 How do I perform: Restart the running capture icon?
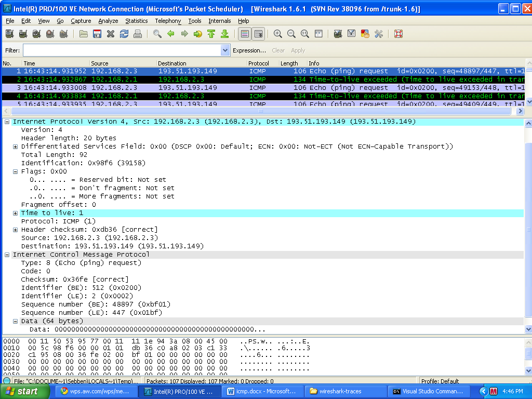coord(64,34)
